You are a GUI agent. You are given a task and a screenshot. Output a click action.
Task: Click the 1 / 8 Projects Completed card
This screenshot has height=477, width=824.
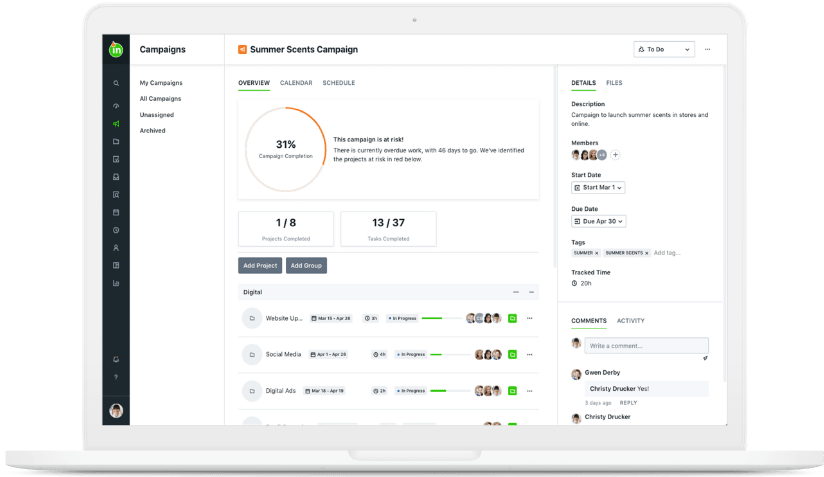[286, 229]
